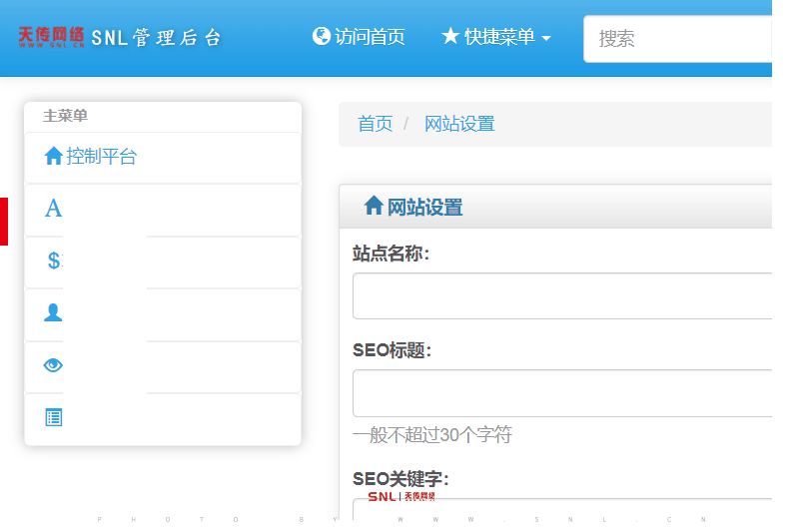Click the SEO标题 field label
This screenshot has width=799, height=532.
point(392,350)
